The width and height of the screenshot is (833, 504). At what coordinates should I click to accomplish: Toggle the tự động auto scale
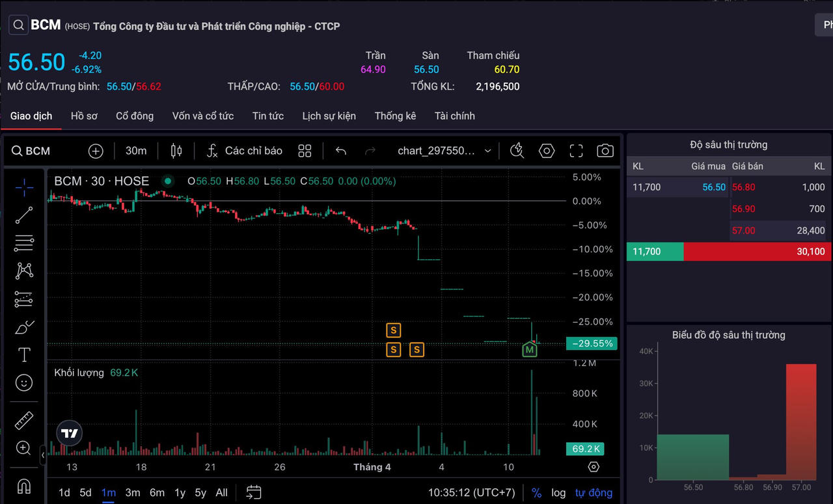[x=594, y=492]
